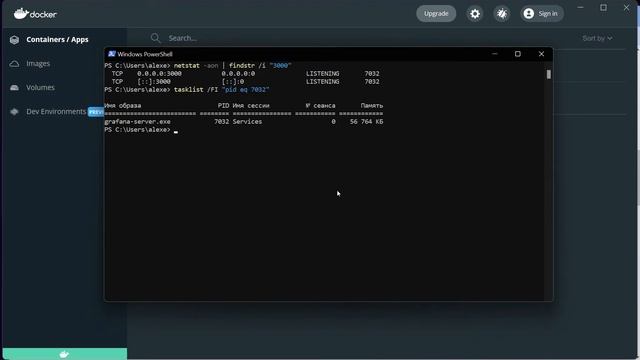Click the tasklist command text

click(x=189, y=89)
